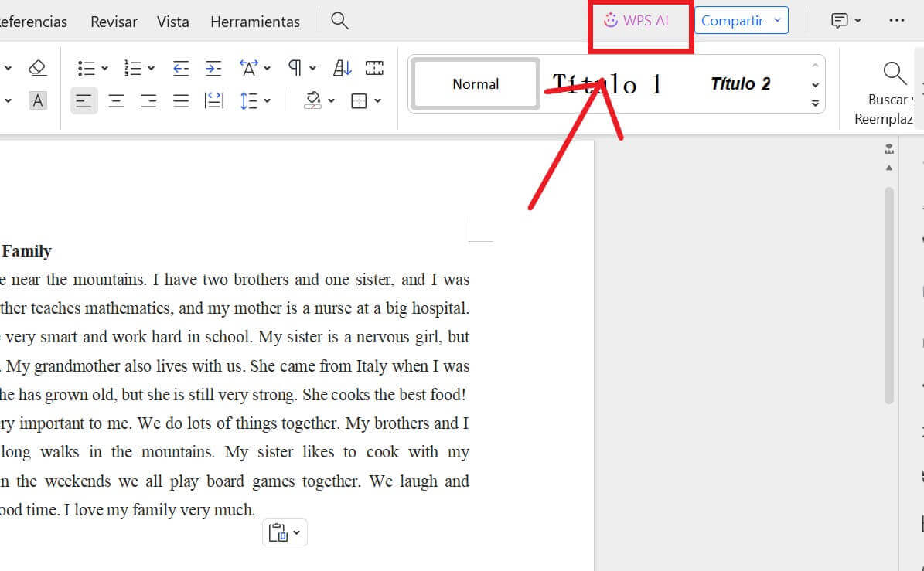Expand the styles gallery more arrow

click(815, 103)
